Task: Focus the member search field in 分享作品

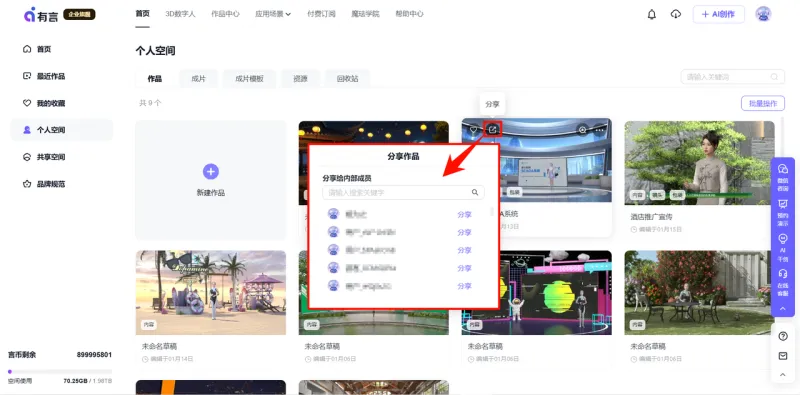Action: [403, 192]
